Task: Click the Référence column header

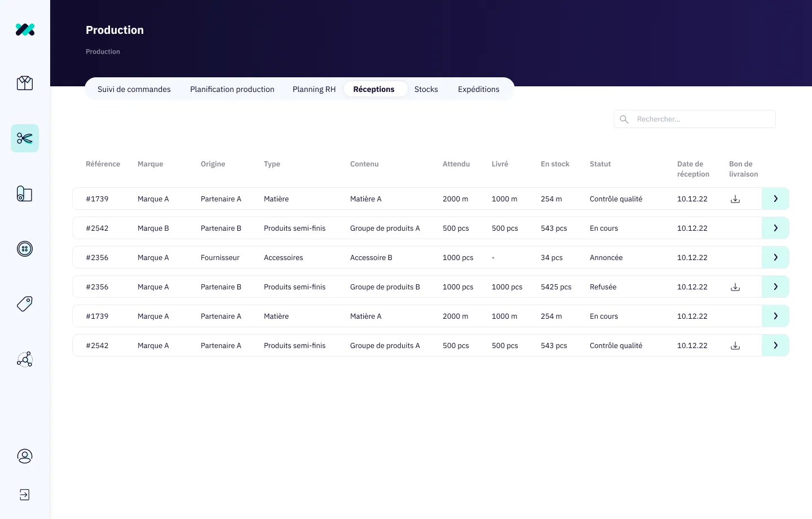Action: (x=103, y=164)
